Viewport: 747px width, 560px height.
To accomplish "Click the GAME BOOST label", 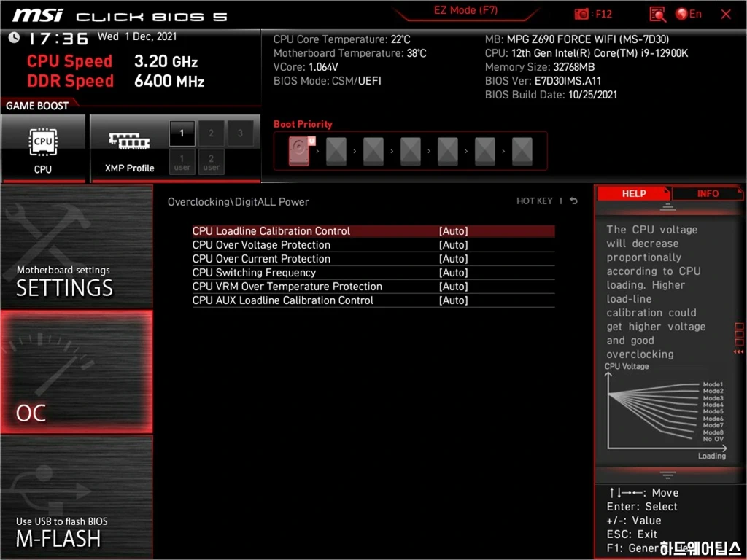I will click(x=37, y=106).
